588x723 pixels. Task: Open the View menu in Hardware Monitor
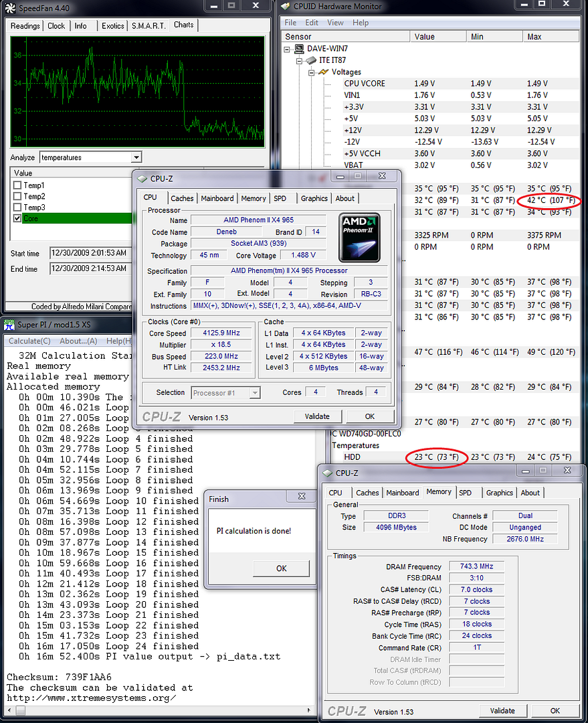coord(335,23)
